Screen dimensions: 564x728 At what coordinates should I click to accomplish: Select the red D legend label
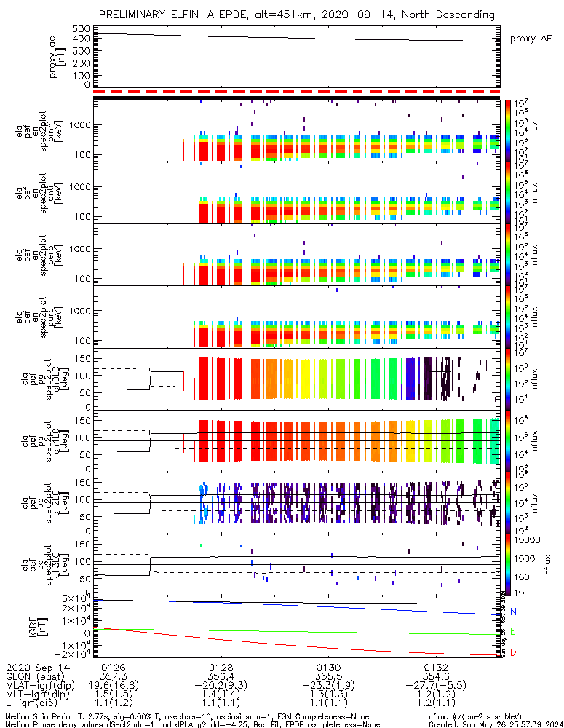click(514, 652)
